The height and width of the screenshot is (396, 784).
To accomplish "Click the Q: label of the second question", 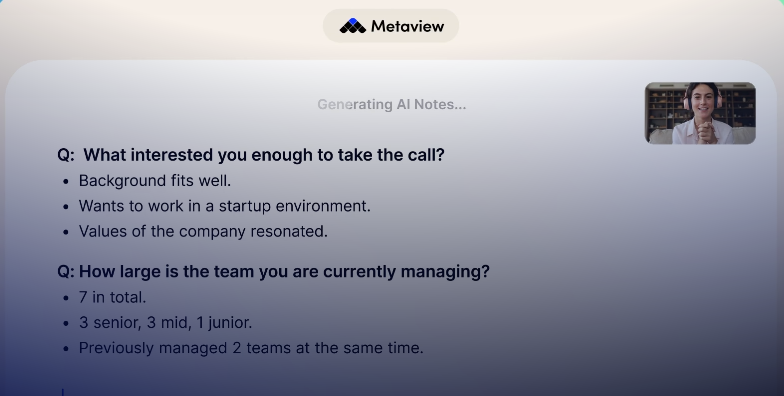I will coord(66,272).
